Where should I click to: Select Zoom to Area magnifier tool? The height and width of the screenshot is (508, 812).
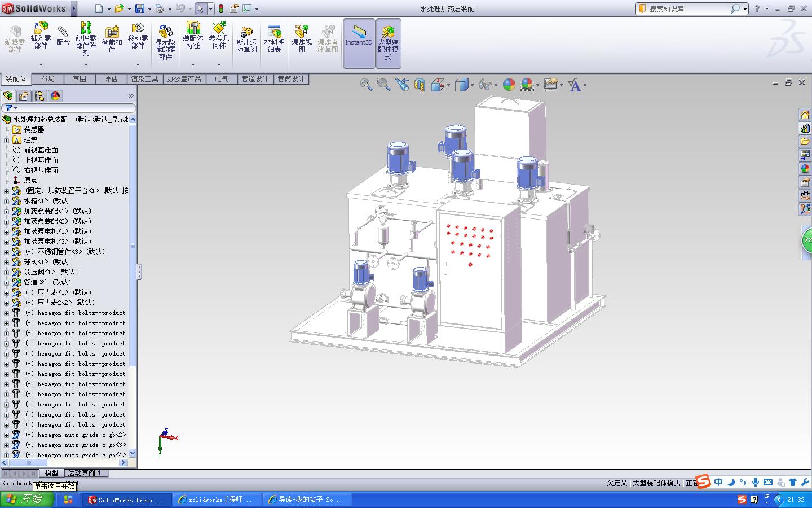(x=383, y=85)
